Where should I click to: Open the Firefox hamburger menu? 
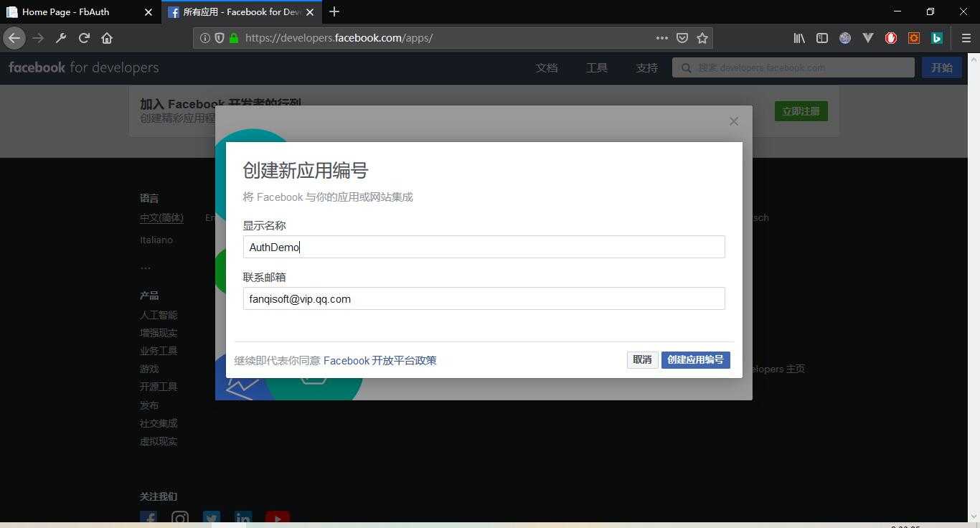[966, 38]
